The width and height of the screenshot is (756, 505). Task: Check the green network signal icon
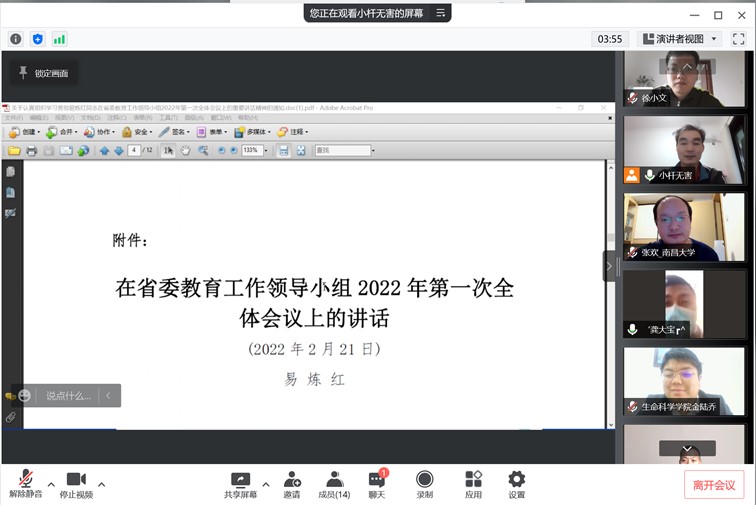click(59, 39)
